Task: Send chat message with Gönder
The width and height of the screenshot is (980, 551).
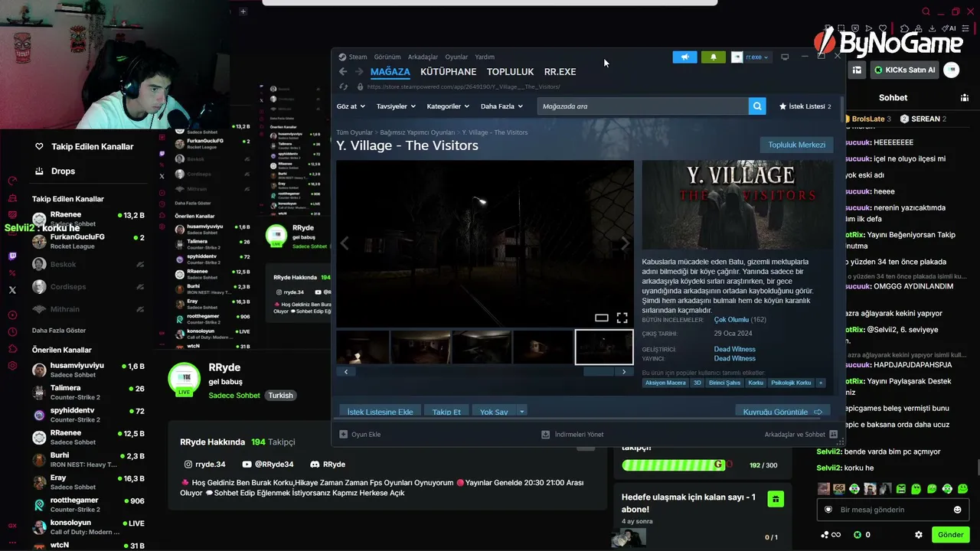Action: coord(950,535)
